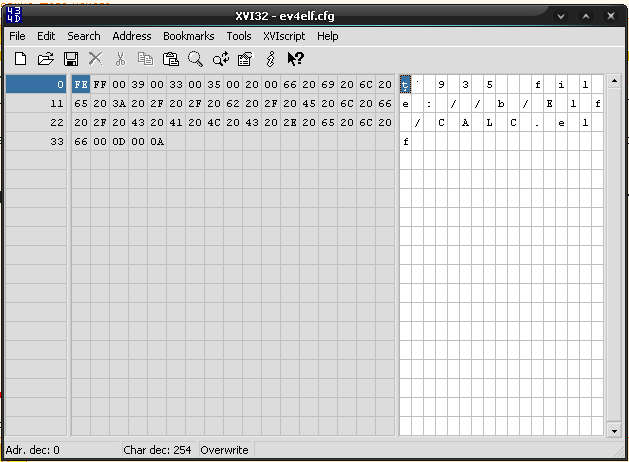
Task: Click the Replace toolbar icon
Action: pyautogui.click(x=221, y=59)
